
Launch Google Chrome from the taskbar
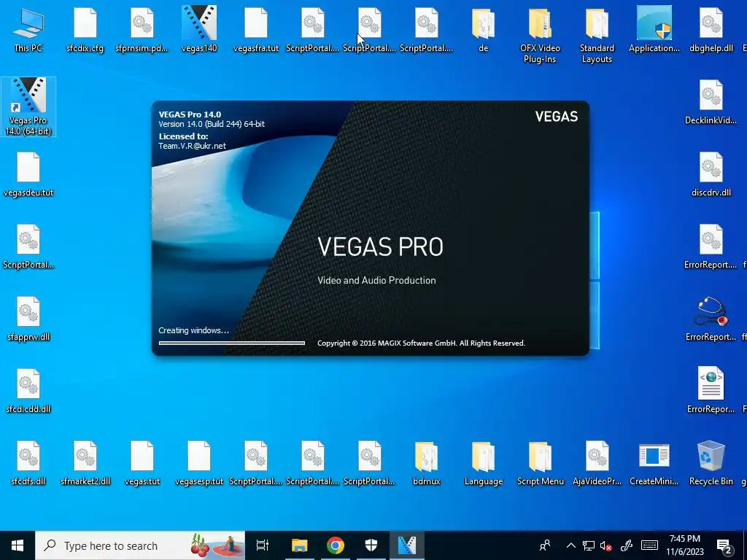pyautogui.click(x=336, y=545)
